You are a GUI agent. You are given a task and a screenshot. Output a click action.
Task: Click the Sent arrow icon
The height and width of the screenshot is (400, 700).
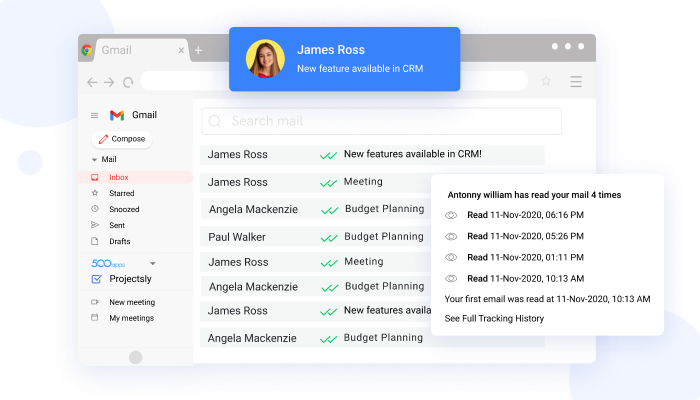[x=95, y=225]
